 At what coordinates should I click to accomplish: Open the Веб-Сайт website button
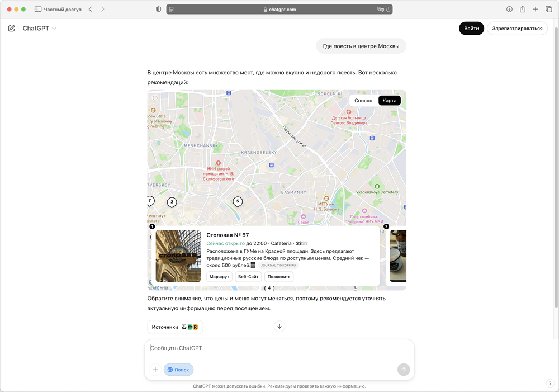[x=248, y=277]
